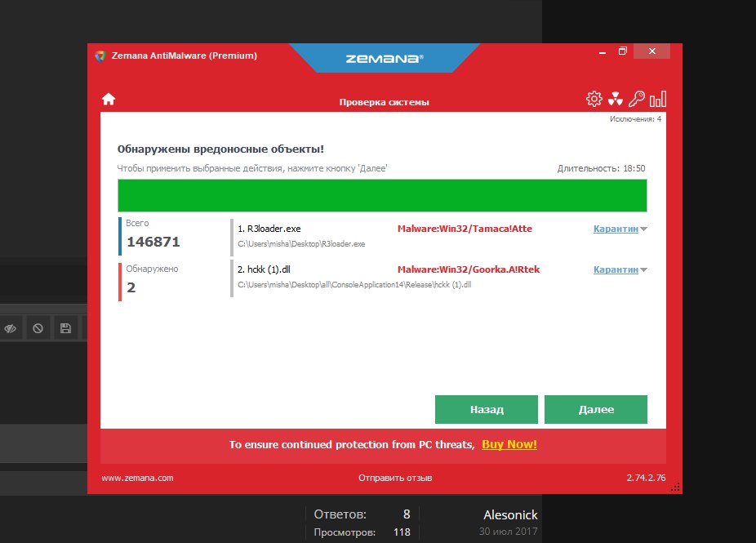
Task: Select the R3loader.exe detection entry
Action: [x=438, y=236]
